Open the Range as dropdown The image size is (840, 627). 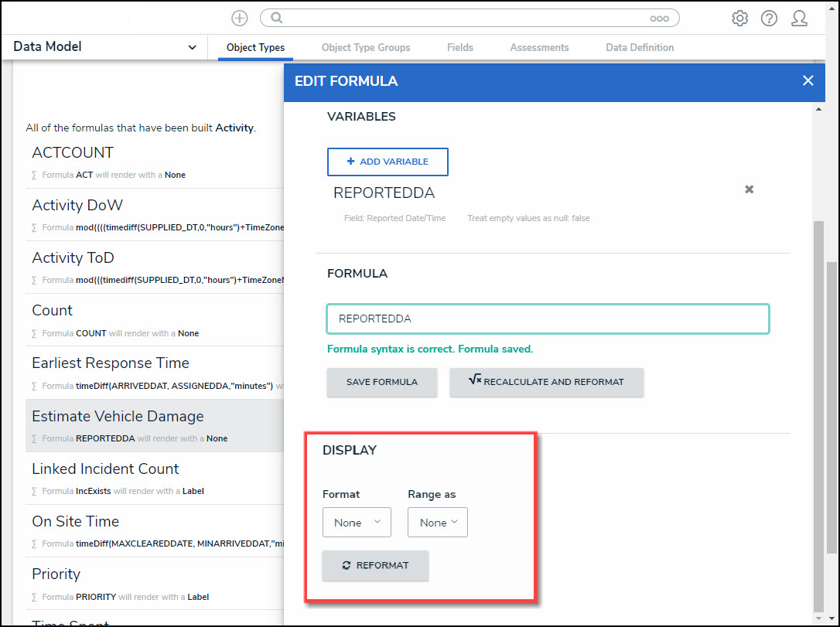click(438, 523)
